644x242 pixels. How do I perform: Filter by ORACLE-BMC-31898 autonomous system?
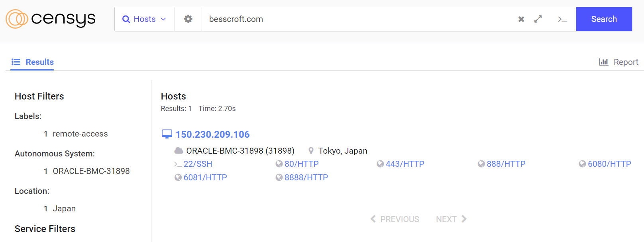[x=91, y=171]
